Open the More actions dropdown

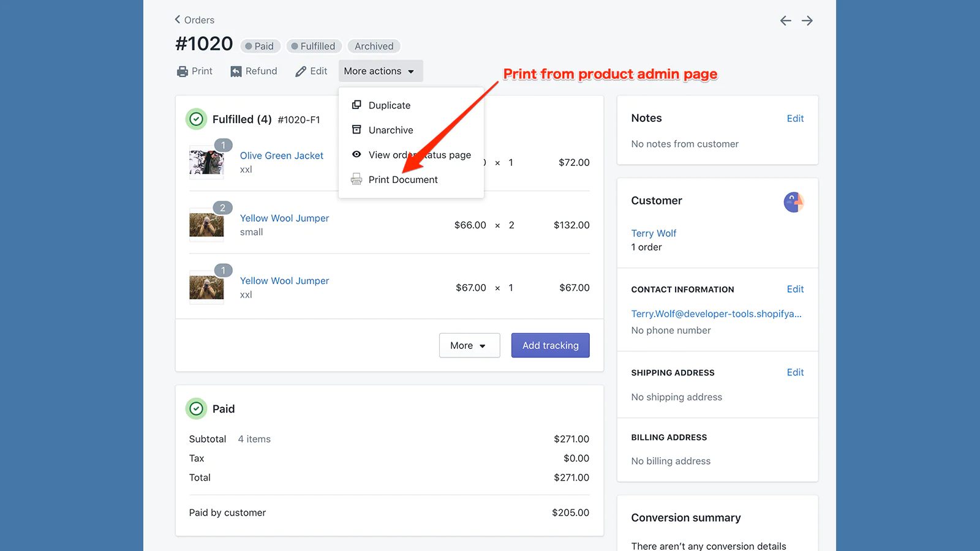tap(380, 71)
